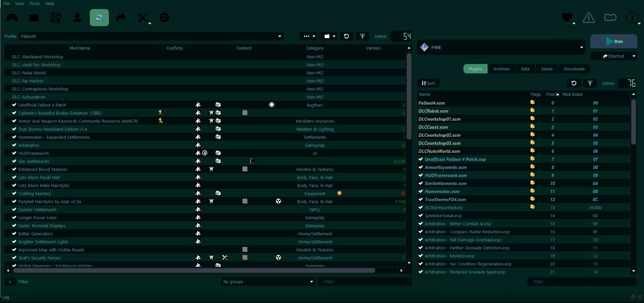The width and height of the screenshot is (644, 303).
Task: Click the plugin list vertical scrollbar
Action: (633, 122)
